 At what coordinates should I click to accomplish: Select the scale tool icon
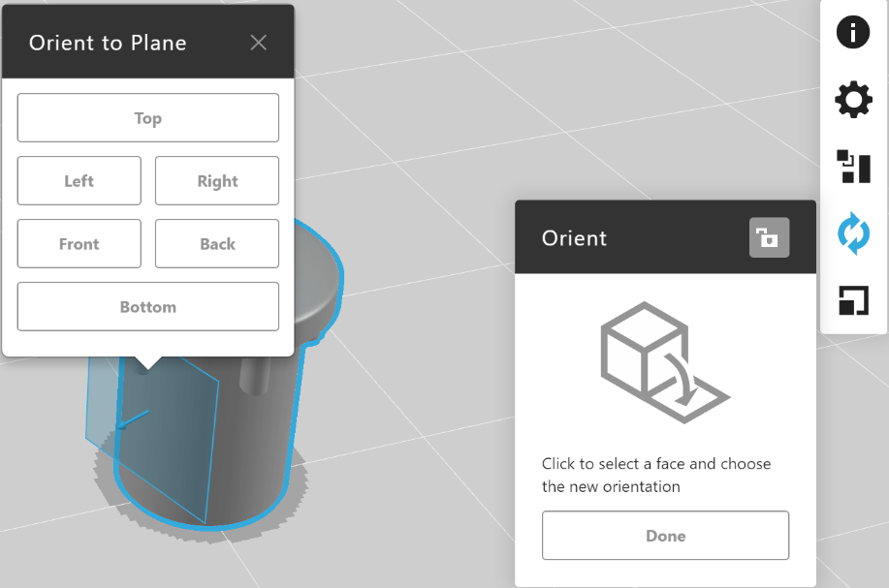pos(853,300)
